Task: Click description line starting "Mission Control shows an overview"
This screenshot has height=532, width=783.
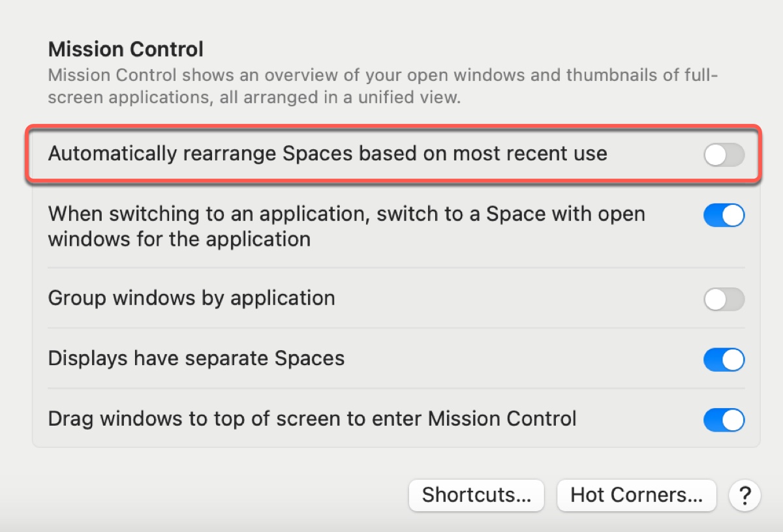Action: point(382,75)
